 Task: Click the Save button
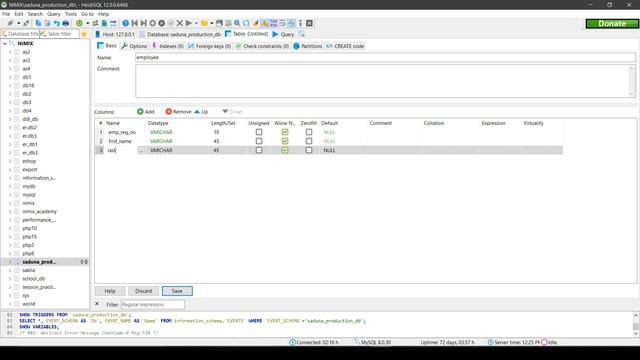(x=177, y=291)
